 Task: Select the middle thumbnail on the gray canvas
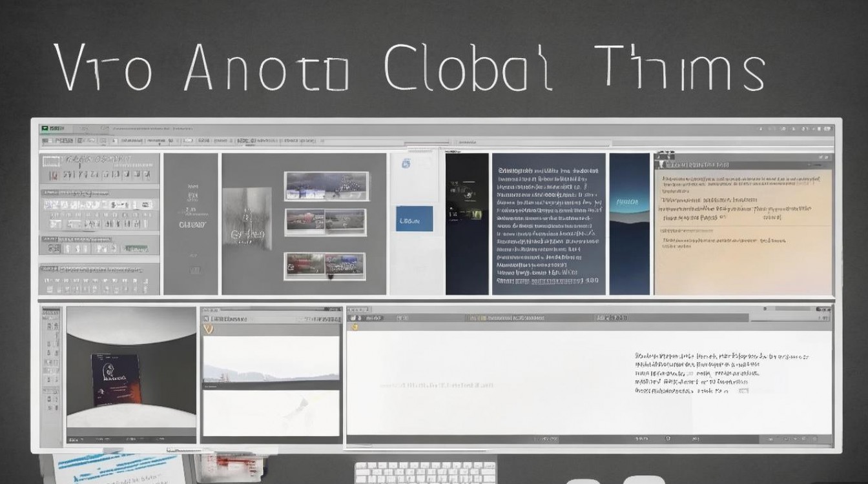[x=325, y=222]
